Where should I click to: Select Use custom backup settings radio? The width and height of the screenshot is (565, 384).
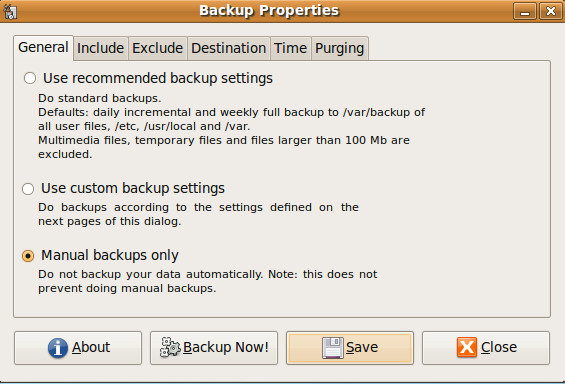point(28,188)
